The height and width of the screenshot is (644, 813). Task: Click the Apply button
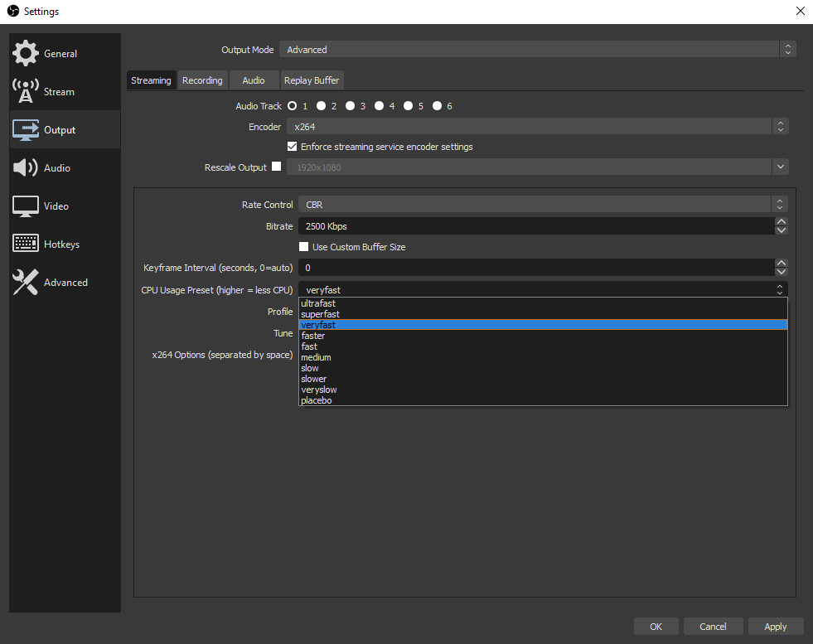776,627
